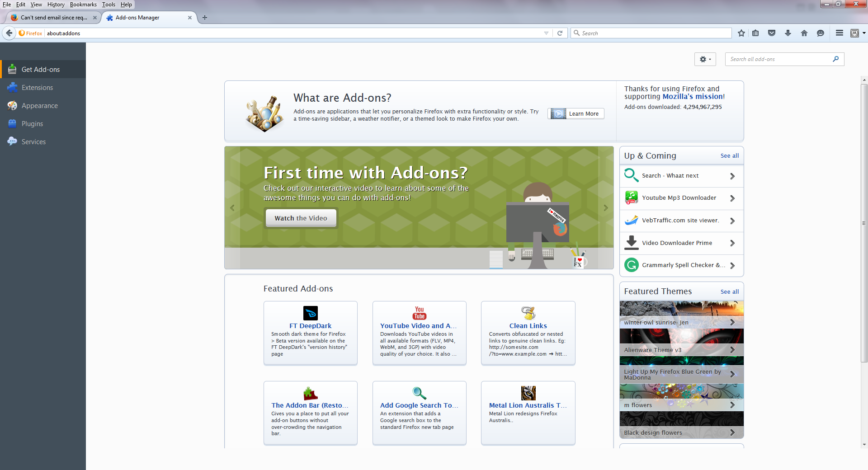868x470 pixels.
Task: Open the address bar history dropdown
Action: (x=546, y=33)
